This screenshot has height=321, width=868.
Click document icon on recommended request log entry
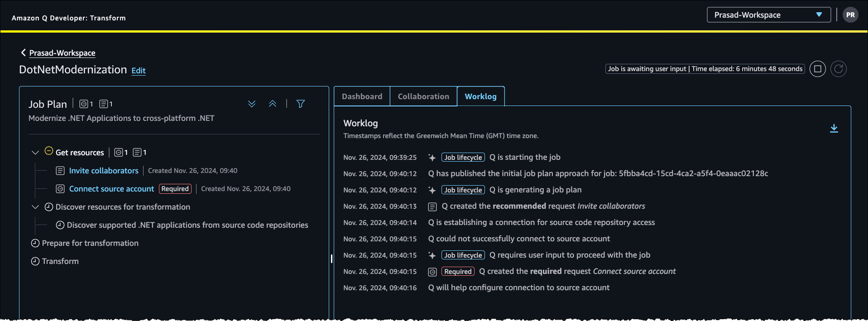click(x=432, y=206)
